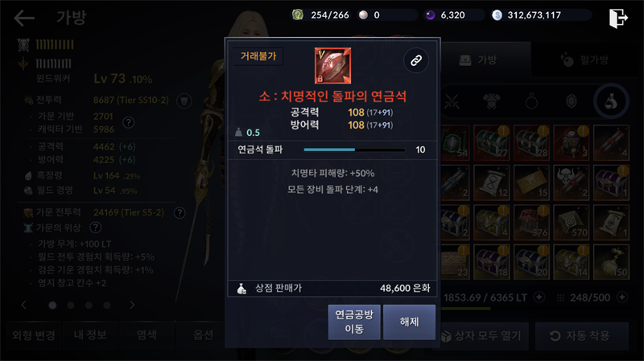
Task: Click the plus icon next to weight LT
Action: click(539, 297)
